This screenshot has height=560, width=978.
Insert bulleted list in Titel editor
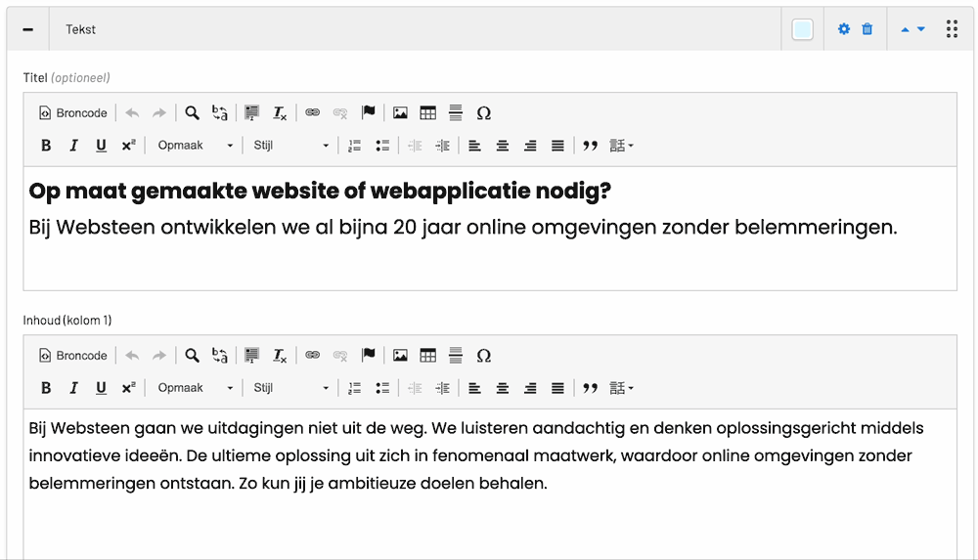382,146
